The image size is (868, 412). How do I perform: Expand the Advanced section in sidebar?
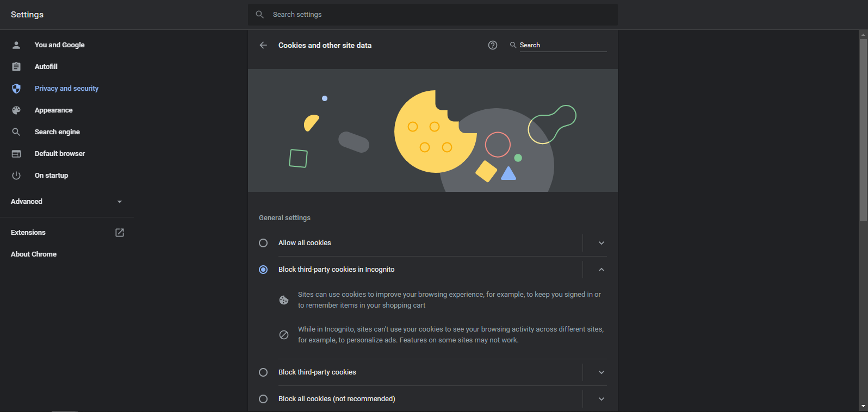(x=67, y=202)
